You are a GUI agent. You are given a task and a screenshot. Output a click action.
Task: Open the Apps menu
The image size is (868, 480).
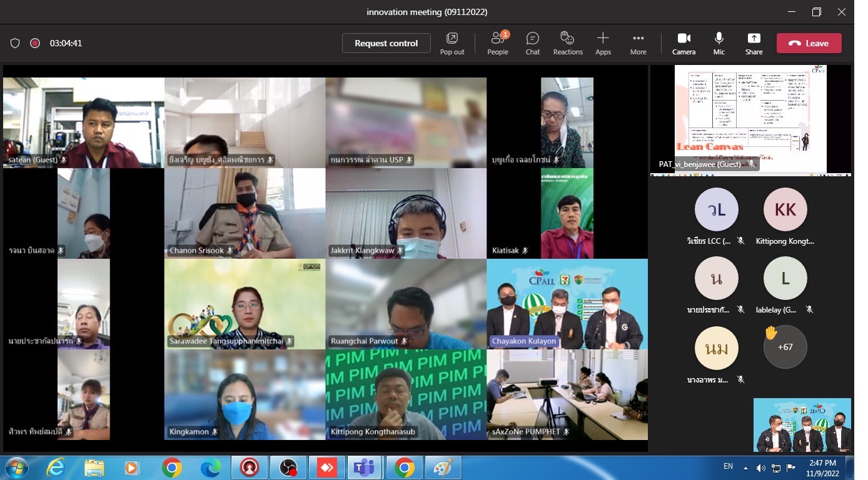(x=603, y=43)
